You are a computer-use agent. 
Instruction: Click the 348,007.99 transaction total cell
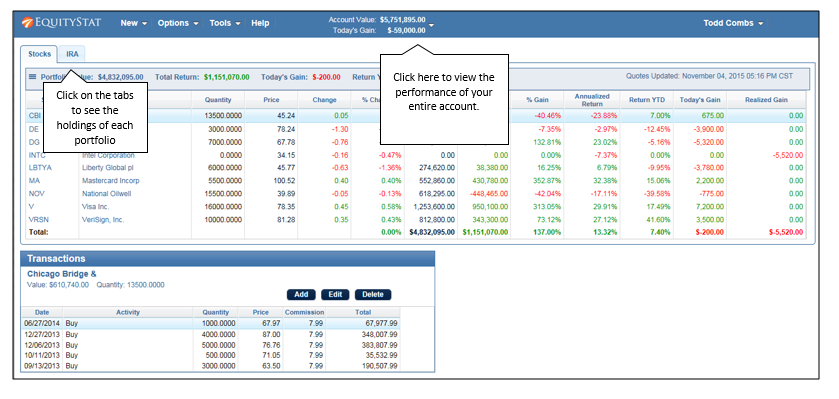click(378, 334)
